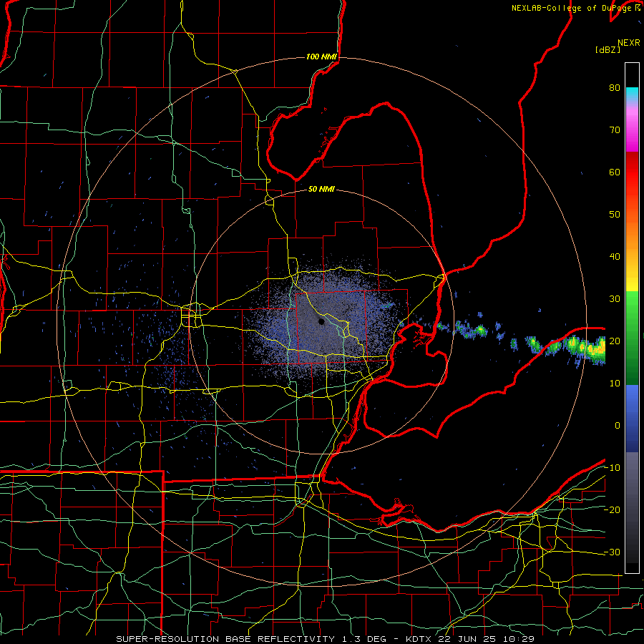Click the black KDTX radar site dot
644x644 pixels.
click(321, 321)
